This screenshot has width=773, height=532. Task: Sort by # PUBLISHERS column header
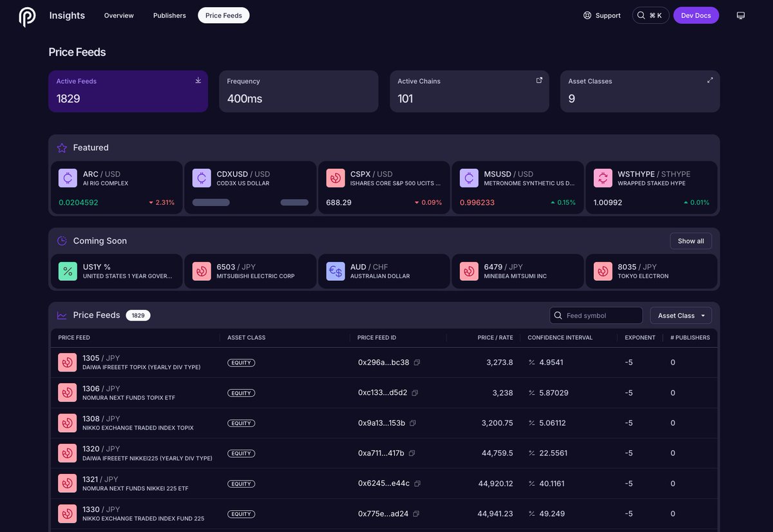click(690, 337)
